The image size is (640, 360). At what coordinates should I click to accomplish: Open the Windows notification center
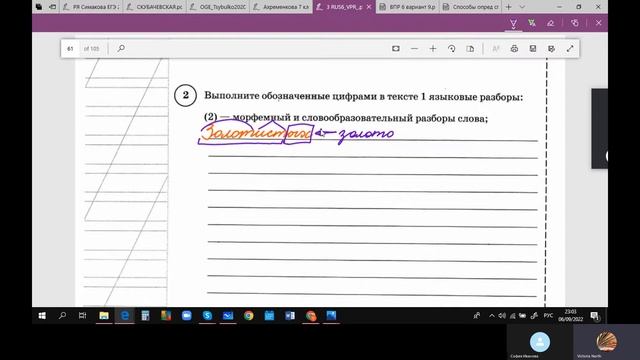click(x=595, y=316)
